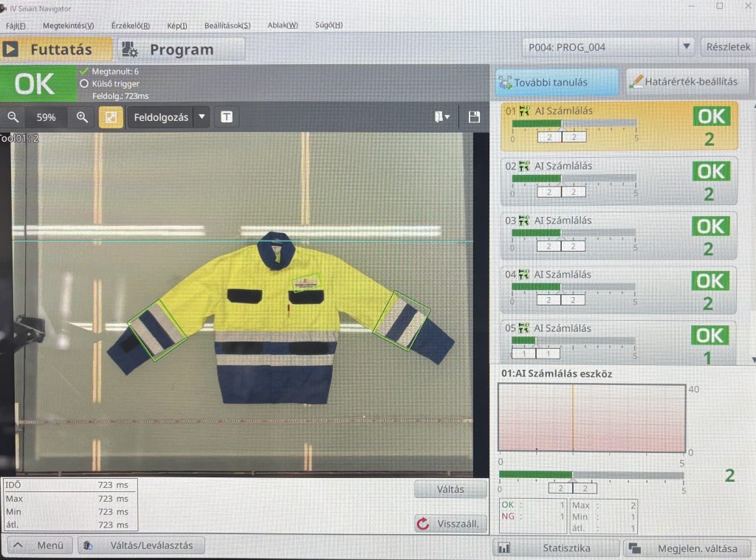The width and height of the screenshot is (756, 560).
Task: Toggle the fit-to-window image icon
Action: [x=111, y=117]
